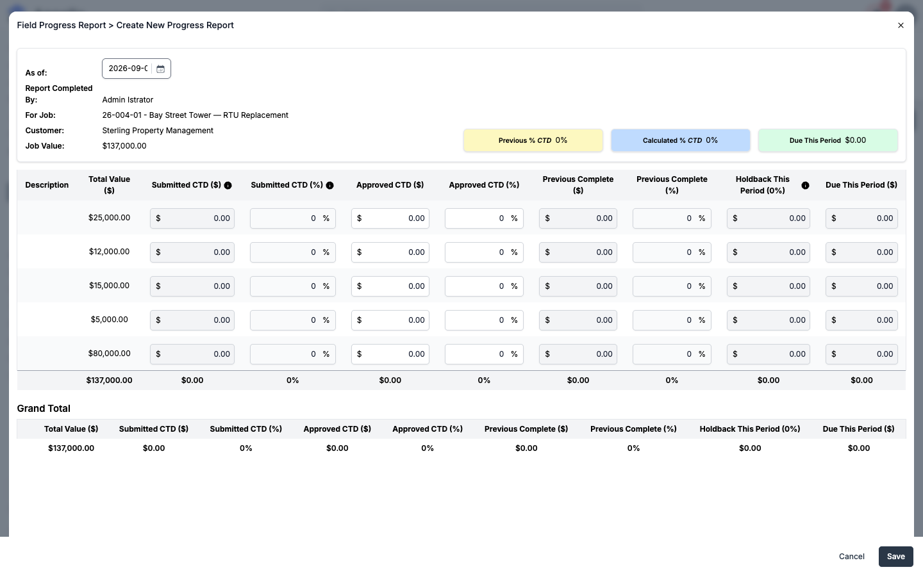
Task: Click the Approved CTD (%) column header
Action: tap(484, 185)
